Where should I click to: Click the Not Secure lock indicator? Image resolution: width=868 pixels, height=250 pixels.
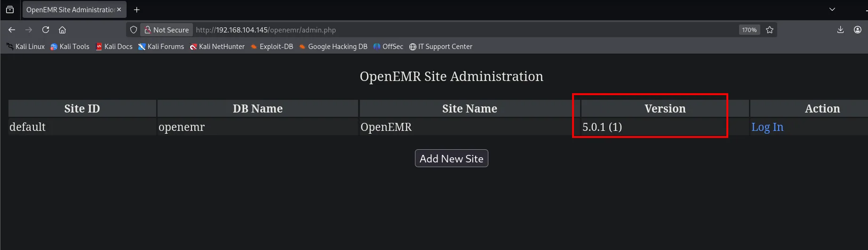[167, 30]
